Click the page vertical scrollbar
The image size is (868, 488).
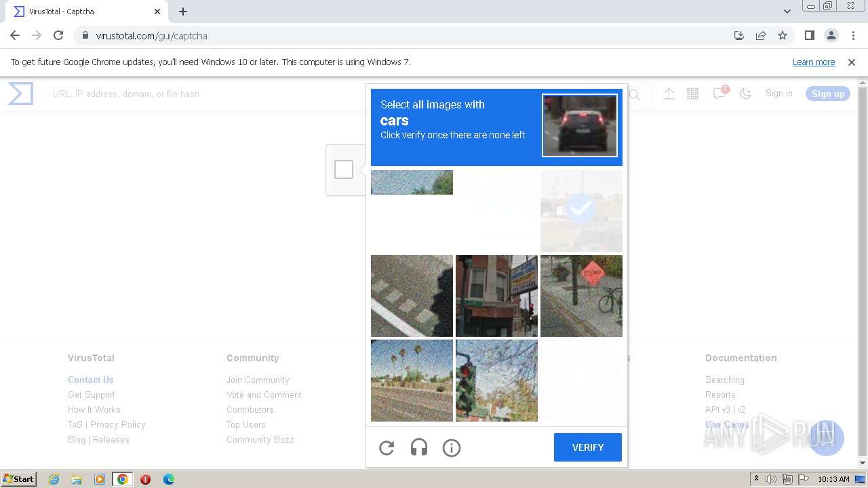click(863, 272)
